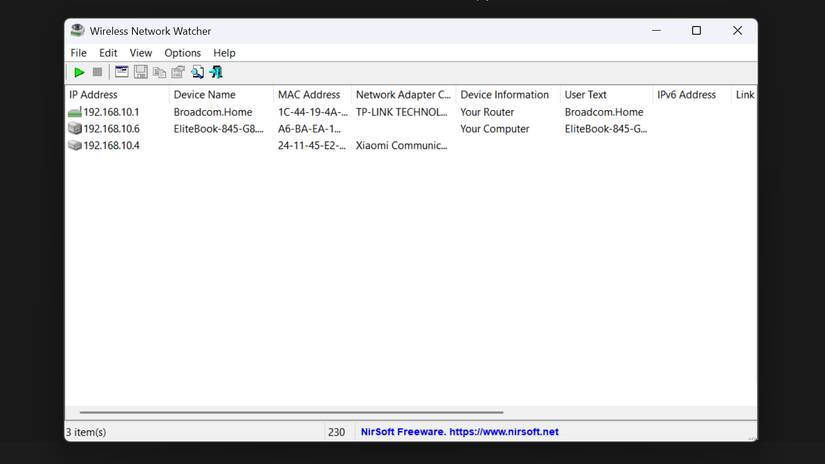Sort by User Text column header
Image resolution: width=825 pixels, height=464 pixels.
click(606, 95)
